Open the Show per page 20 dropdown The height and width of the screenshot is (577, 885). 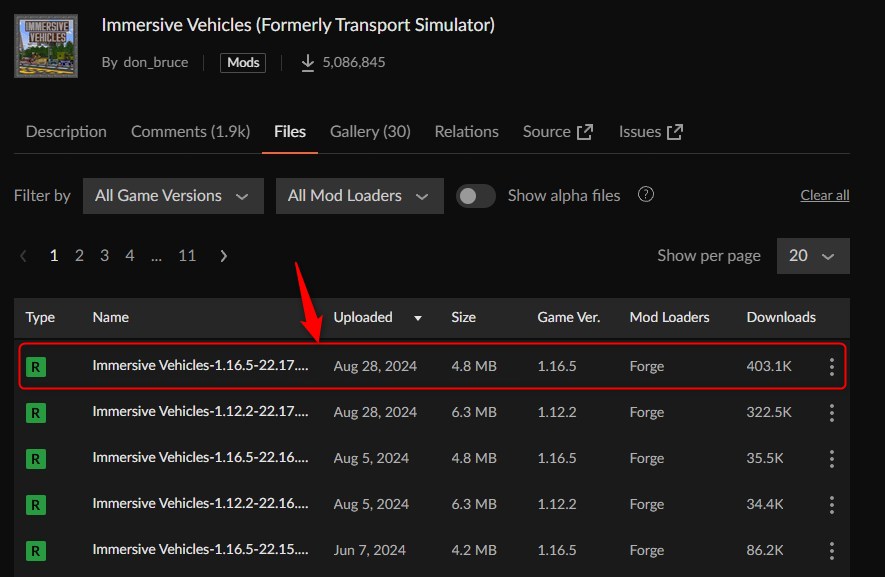click(x=813, y=256)
